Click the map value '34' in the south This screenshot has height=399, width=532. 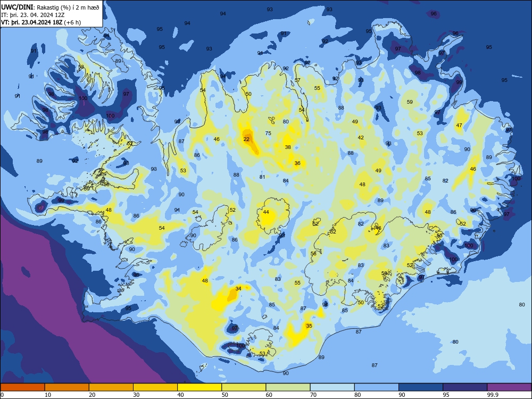238,289
